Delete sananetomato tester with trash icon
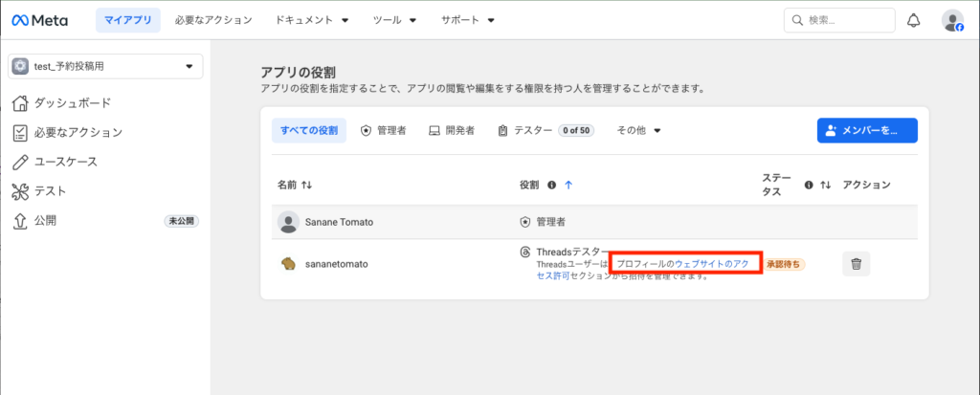 (x=856, y=264)
